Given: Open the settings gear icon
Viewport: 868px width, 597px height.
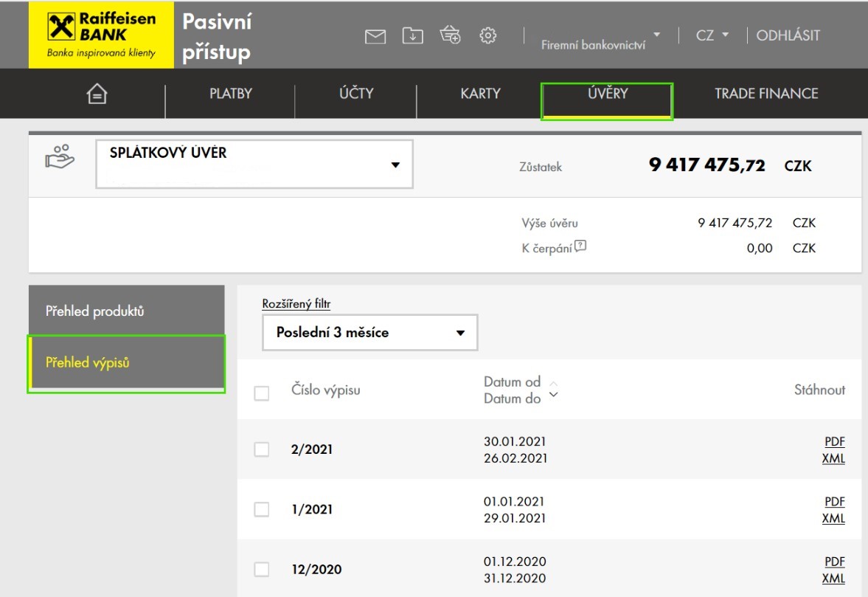Looking at the screenshot, I should tap(487, 35).
